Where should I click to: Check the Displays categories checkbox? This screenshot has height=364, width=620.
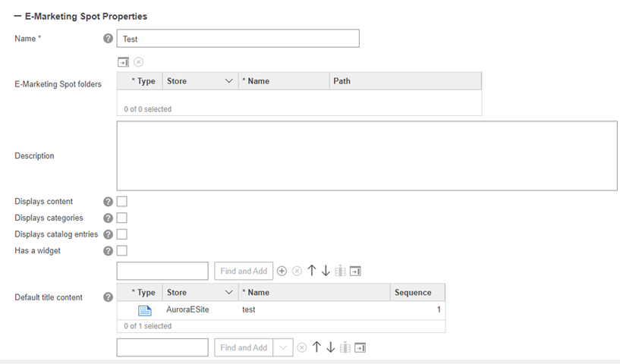122,218
